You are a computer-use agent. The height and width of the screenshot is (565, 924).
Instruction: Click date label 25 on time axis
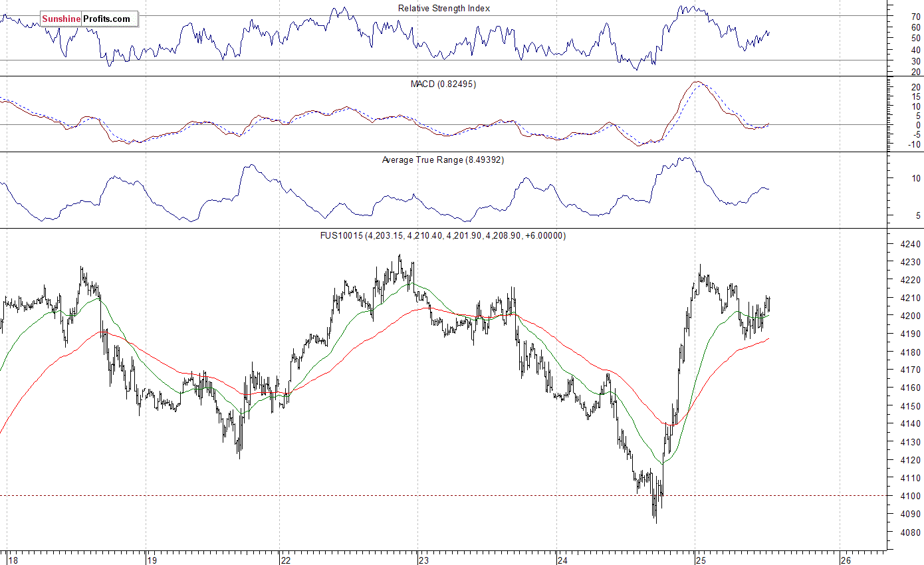point(702,560)
